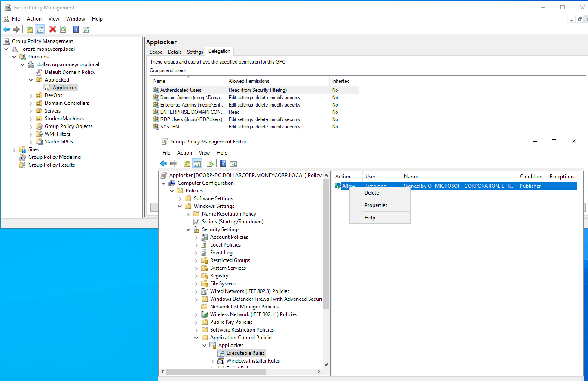Toggle Show/Hide Console Tree in main toolbar

[x=40, y=29]
